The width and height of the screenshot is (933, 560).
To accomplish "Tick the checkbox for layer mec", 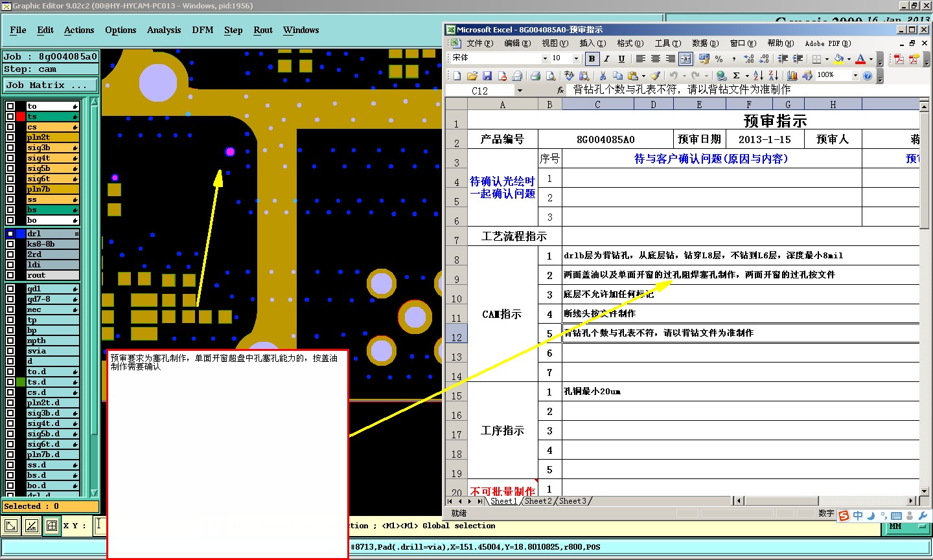I will pos(10,309).
